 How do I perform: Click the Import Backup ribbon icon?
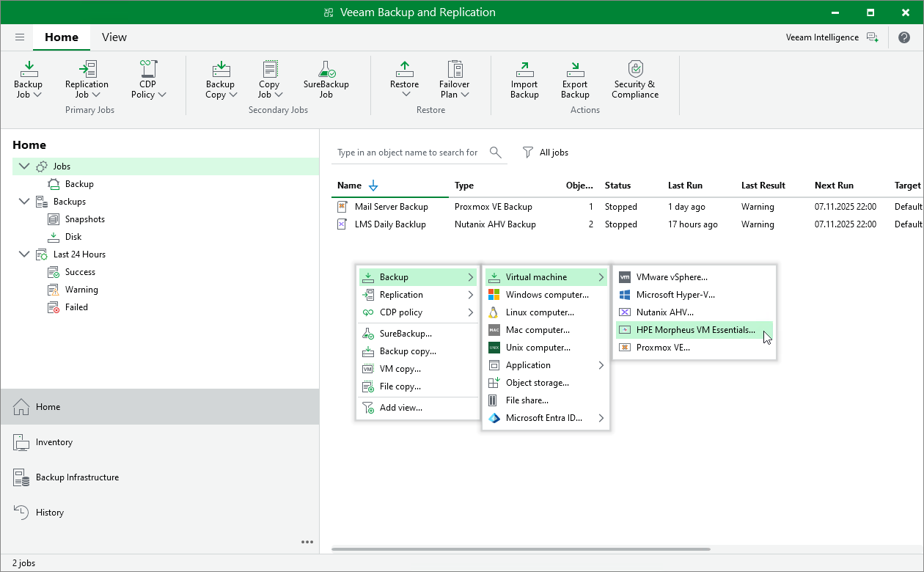tap(524, 70)
